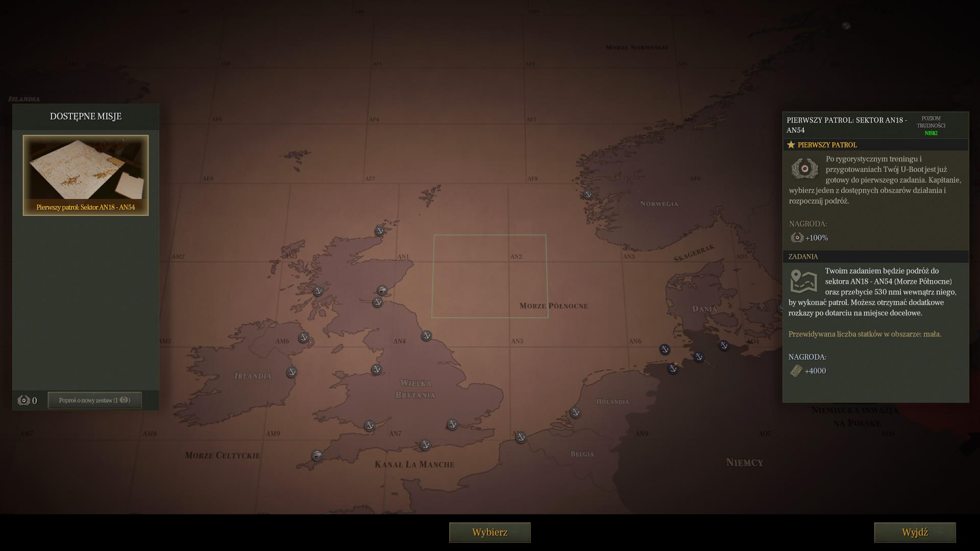The width and height of the screenshot is (980, 551).
Task: Click the anchor marker on western Scotland's coast
Action: tap(318, 291)
